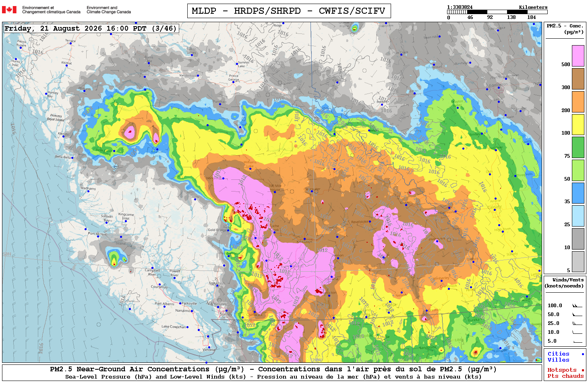Click the Port McNeill label
This screenshot has width=588, height=383.
pyautogui.click(x=97, y=234)
